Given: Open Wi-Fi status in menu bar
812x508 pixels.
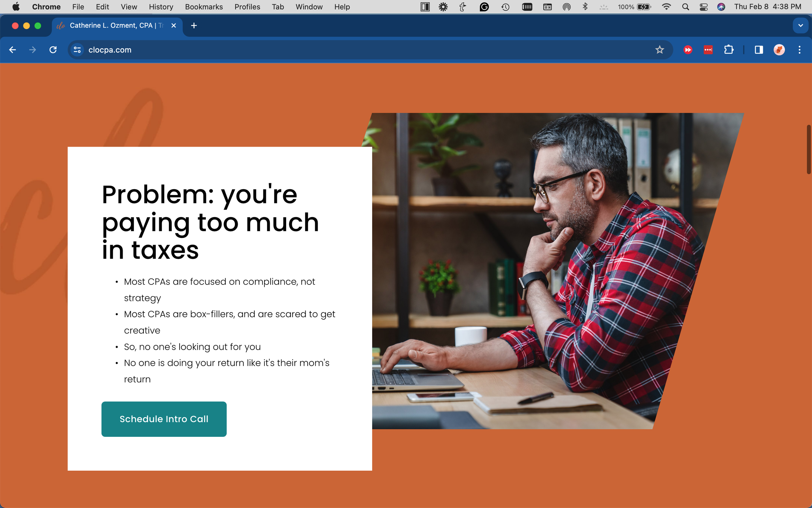Looking at the screenshot, I should [666, 7].
